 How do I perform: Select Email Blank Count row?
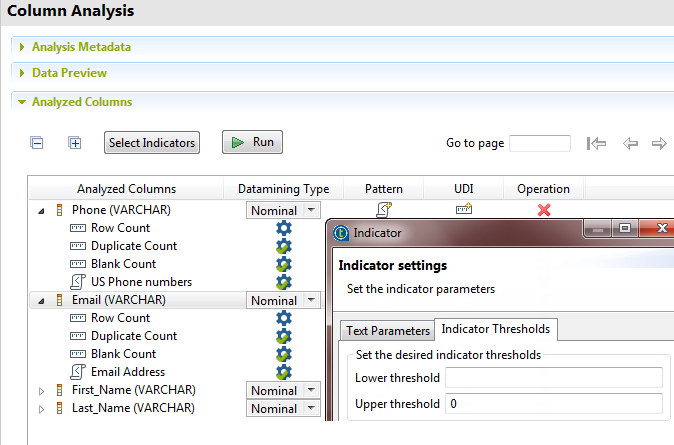[x=123, y=354]
